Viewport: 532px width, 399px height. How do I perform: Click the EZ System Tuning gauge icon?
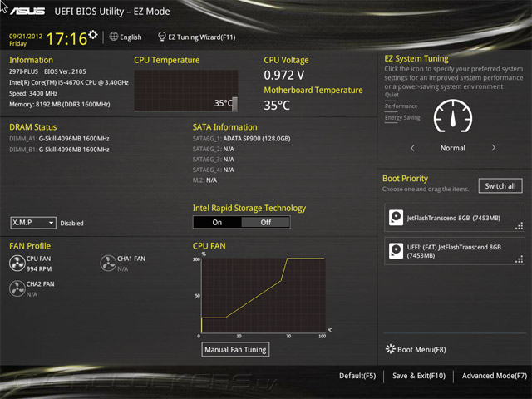pos(452,116)
